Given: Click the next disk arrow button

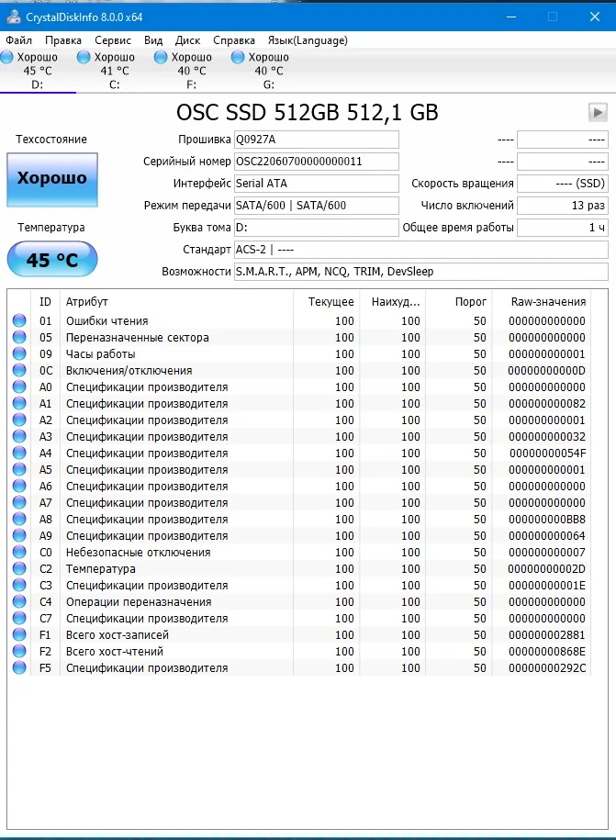Looking at the screenshot, I should click(598, 113).
